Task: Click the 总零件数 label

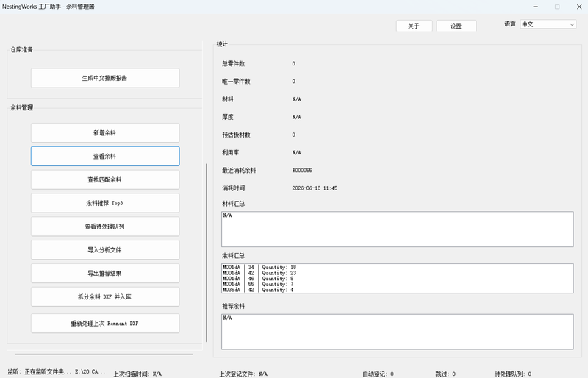Action: 233,64
